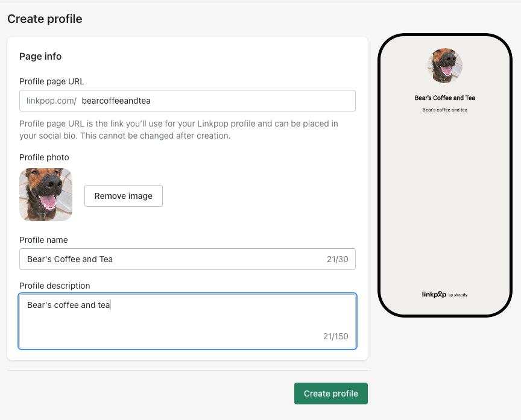The height and width of the screenshot is (420, 521).
Task: Click the small description text in the phone preview
Action: click(x=445, y=110)
